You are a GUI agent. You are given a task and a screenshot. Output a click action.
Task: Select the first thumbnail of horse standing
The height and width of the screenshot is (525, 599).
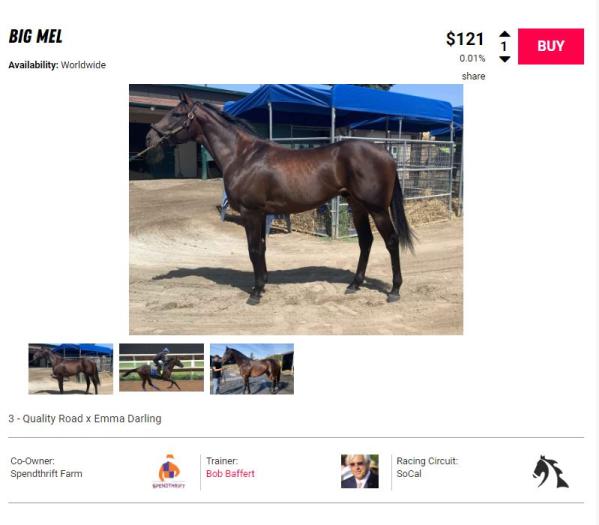[x=70, y=369]
